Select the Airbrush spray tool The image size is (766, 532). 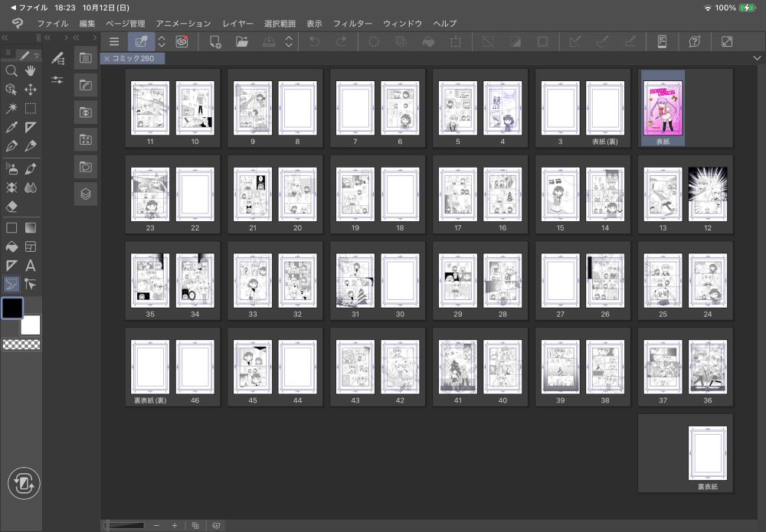[x=11, y=169]
